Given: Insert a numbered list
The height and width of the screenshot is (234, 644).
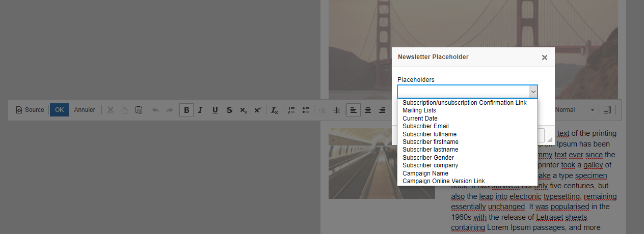Looking at the screenshot, I should click(291, 110).
